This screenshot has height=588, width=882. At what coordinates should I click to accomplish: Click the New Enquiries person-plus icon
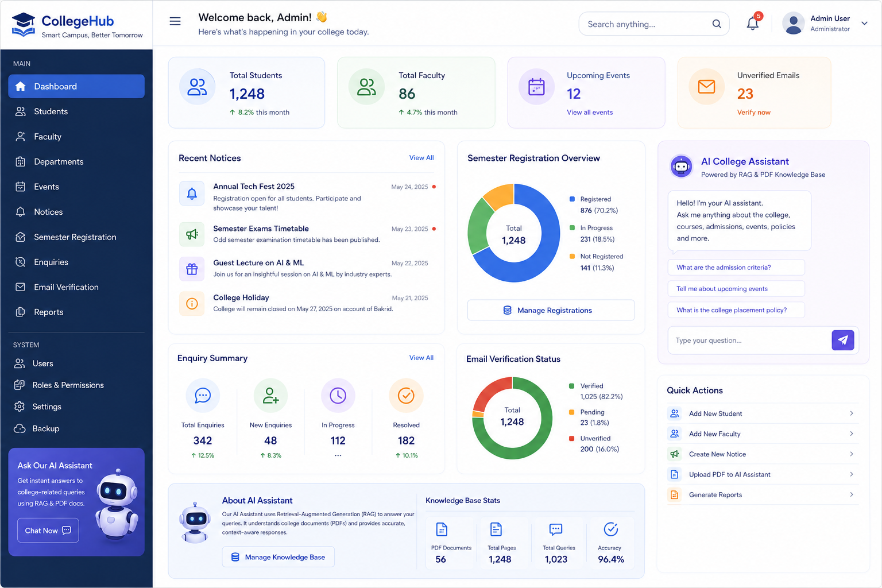pos(270,395)
